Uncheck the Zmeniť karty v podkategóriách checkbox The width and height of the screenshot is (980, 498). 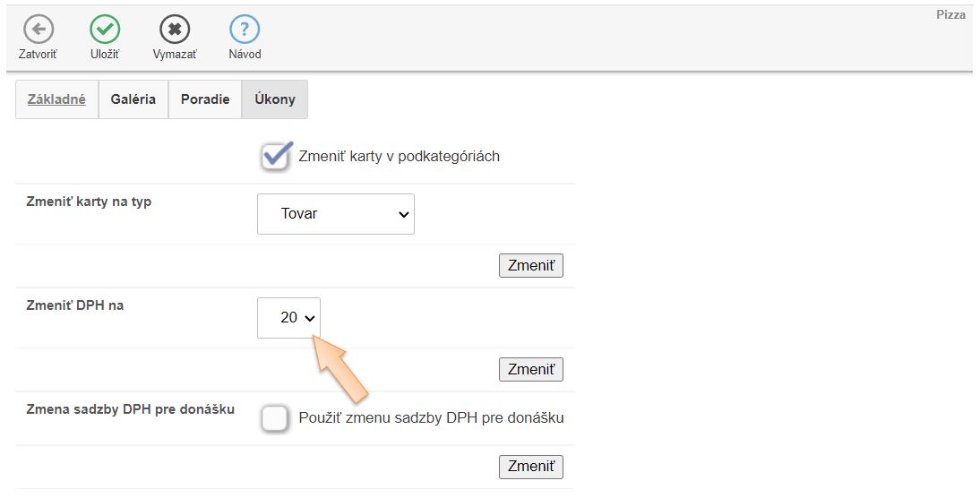click(x=275, y=156)
